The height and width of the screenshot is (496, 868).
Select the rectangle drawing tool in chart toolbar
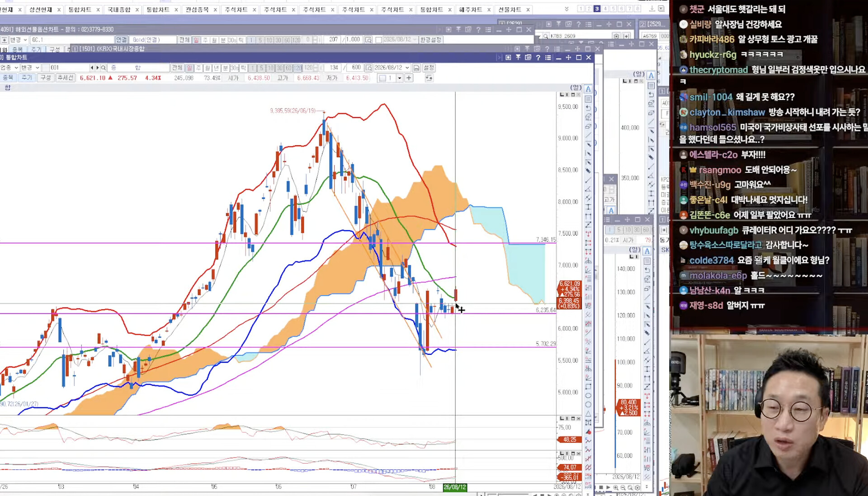[x=588, y=387]
